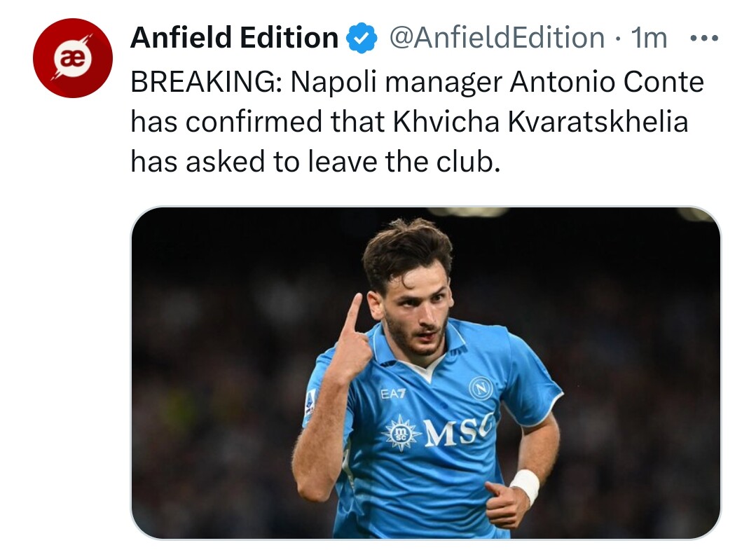
Task: Click the MSC sponsor logo on the jersey
Action: click(458, 431)
